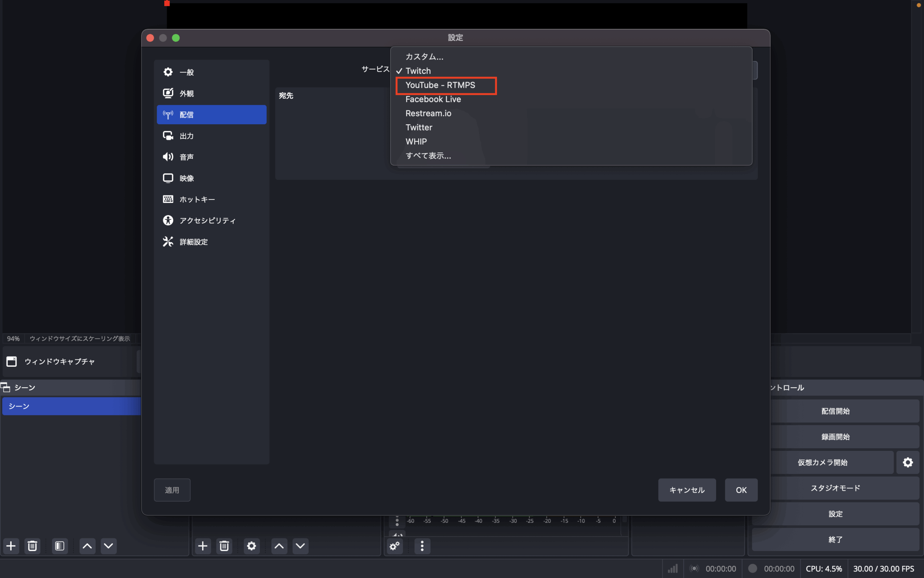Open advanced audio properties gears icon

[395, 546]
